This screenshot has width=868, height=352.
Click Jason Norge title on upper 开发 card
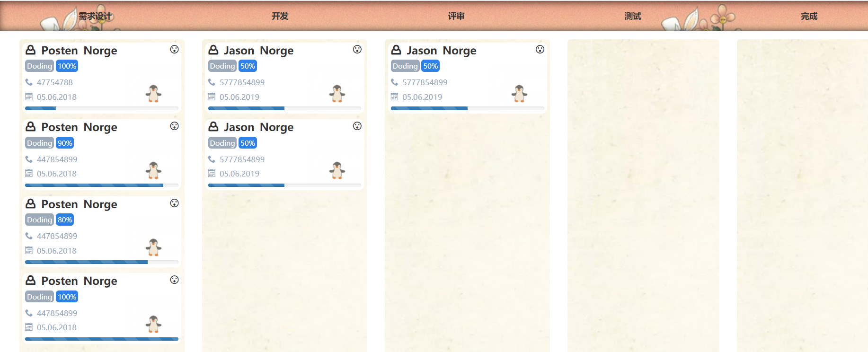pyautogui.click(x=259, y=51)
